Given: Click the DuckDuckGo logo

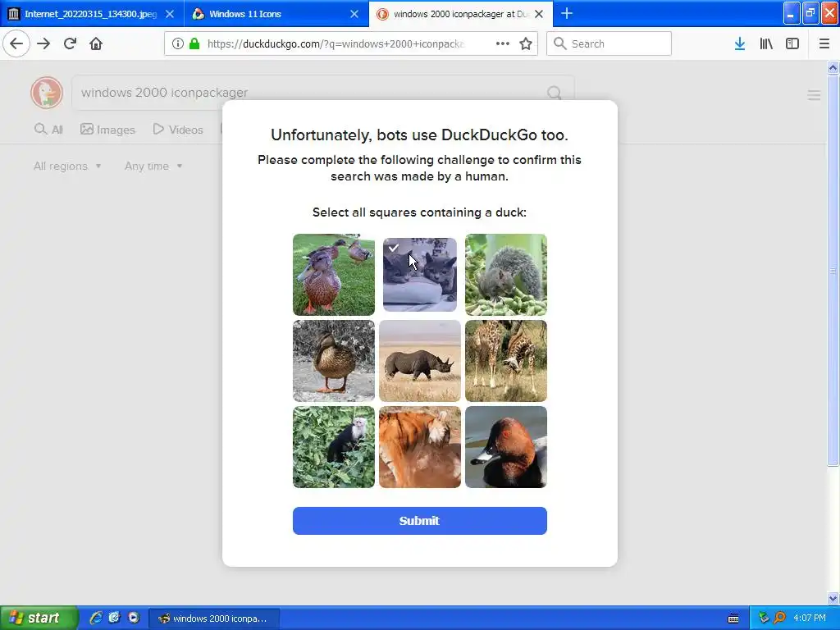Looking at the screenshot, I should tap(47, 92).
